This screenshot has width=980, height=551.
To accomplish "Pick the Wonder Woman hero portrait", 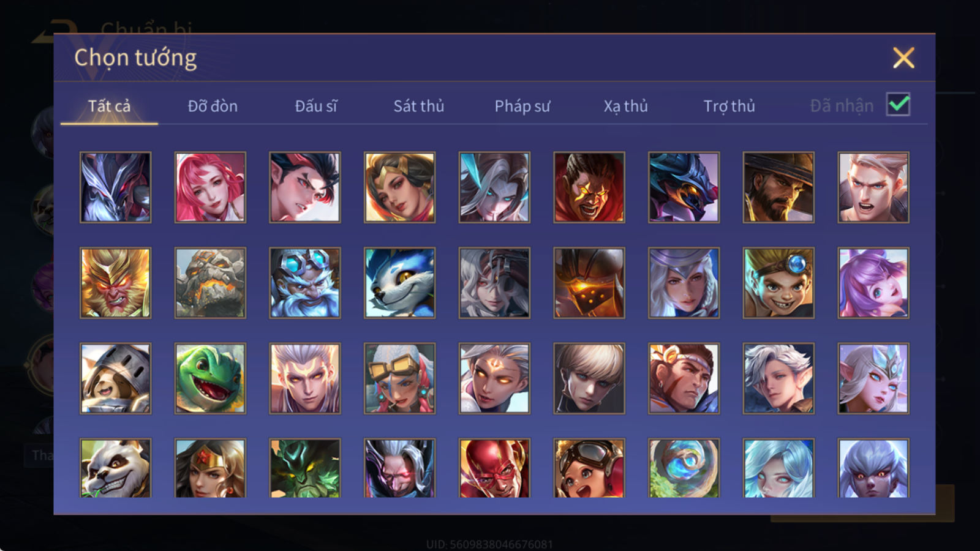I will point(210,468).
